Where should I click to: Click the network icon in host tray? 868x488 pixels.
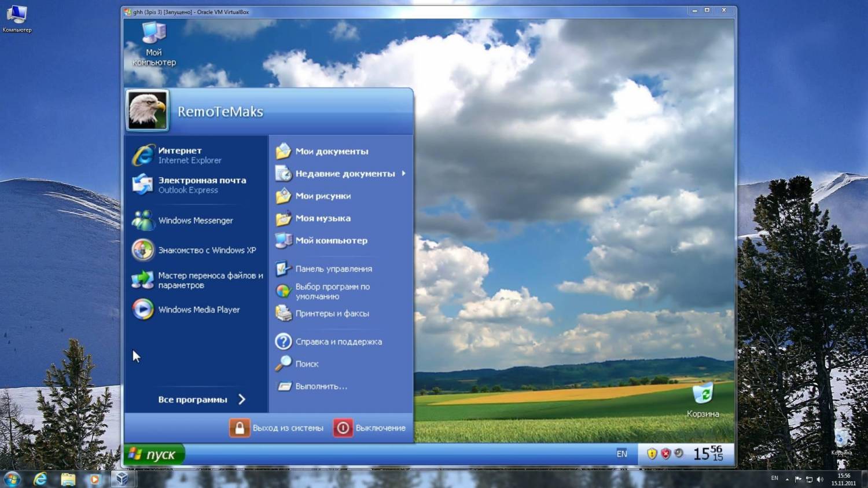coord(809,479)
